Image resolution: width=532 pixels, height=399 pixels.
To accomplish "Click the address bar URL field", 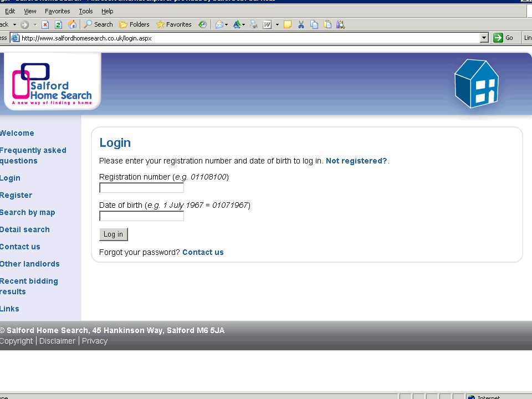I will (249, 38).
